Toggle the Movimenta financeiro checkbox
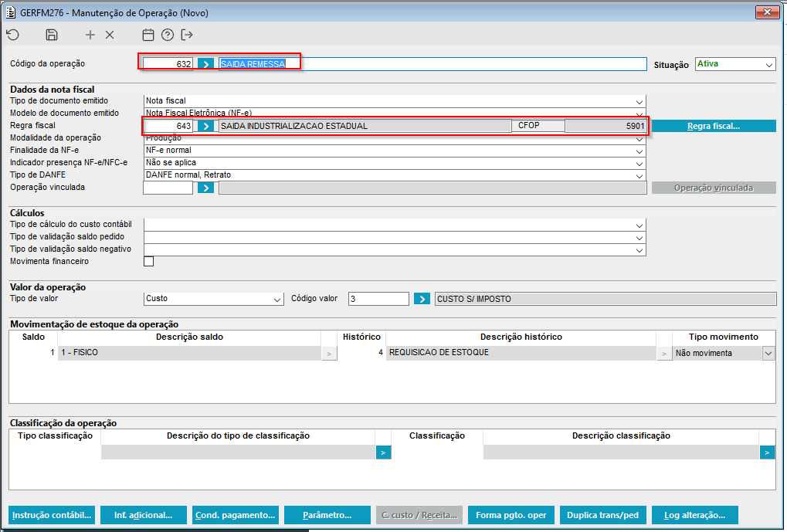Viewport: 787px width, 532px height. coord(148,262)
